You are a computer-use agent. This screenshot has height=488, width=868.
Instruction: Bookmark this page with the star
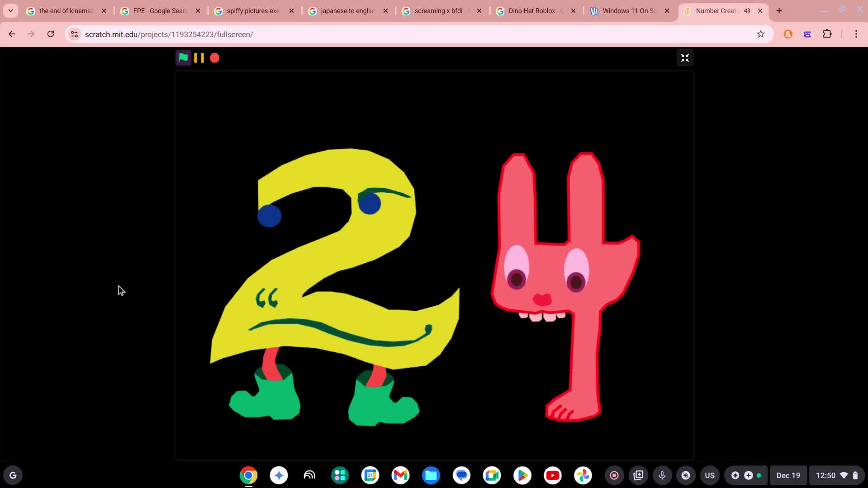click(761, 34)
